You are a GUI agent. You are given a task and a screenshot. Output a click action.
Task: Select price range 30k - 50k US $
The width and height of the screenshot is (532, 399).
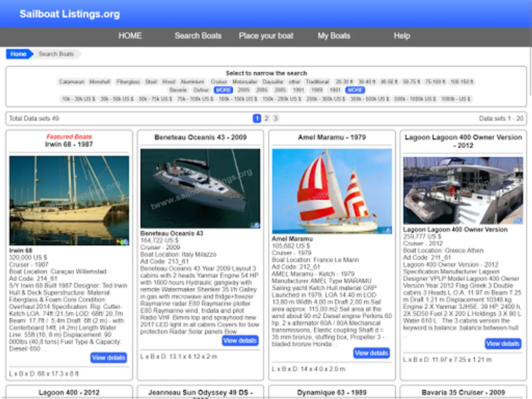point(117,99)
